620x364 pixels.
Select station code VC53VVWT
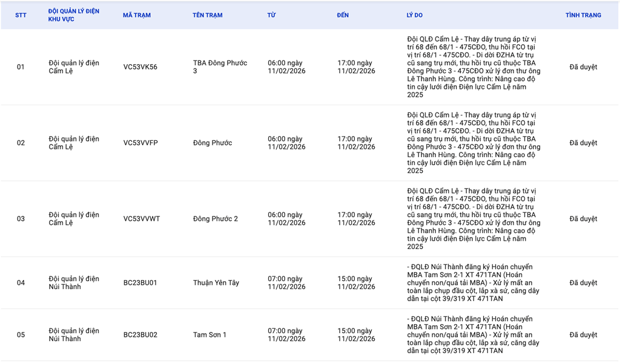(x=142, y=219)
